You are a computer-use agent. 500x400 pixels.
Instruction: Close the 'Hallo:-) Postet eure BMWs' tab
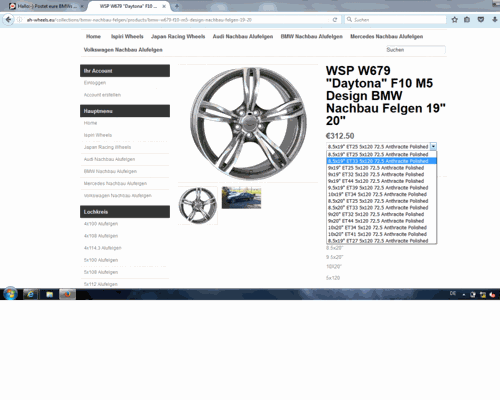tap(82, 6)
